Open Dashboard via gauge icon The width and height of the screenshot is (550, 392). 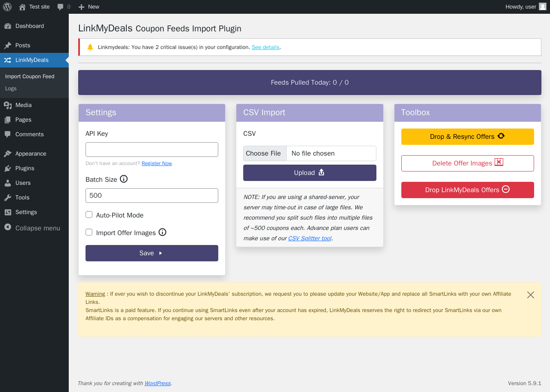(8, 26)
